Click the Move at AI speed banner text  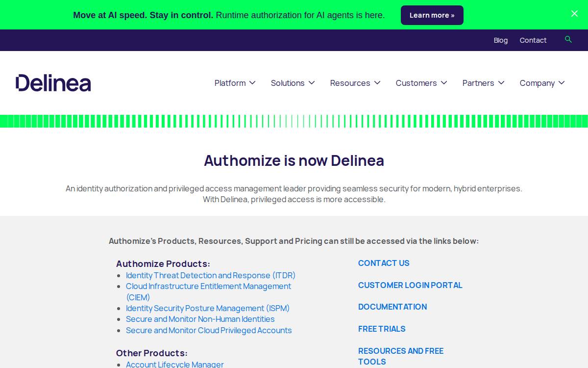coord(229,15)
